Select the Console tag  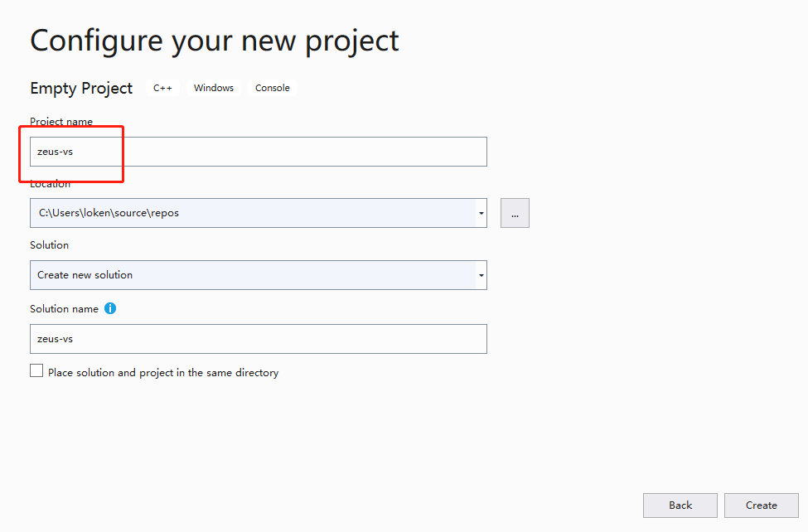click(272, 88)
